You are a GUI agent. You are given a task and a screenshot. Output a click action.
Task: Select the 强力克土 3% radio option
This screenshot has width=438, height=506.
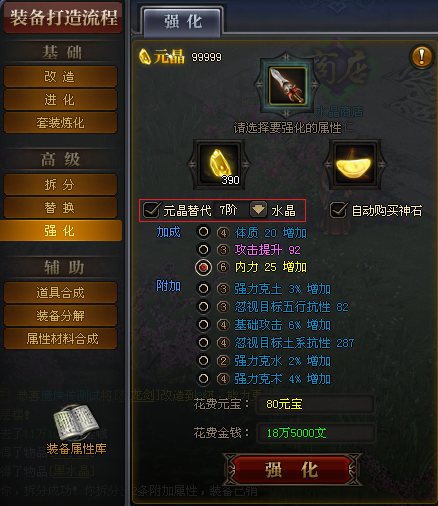coord(203,288)
